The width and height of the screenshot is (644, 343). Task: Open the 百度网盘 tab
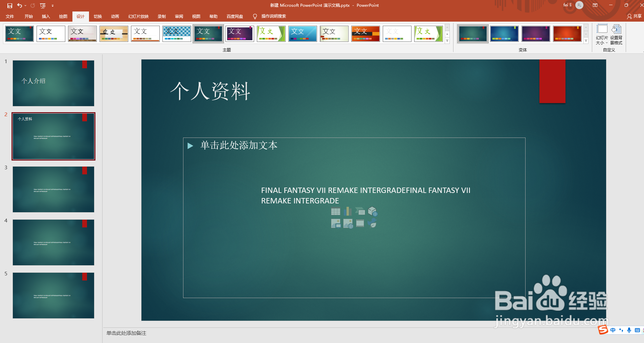(x=235, y=16)
